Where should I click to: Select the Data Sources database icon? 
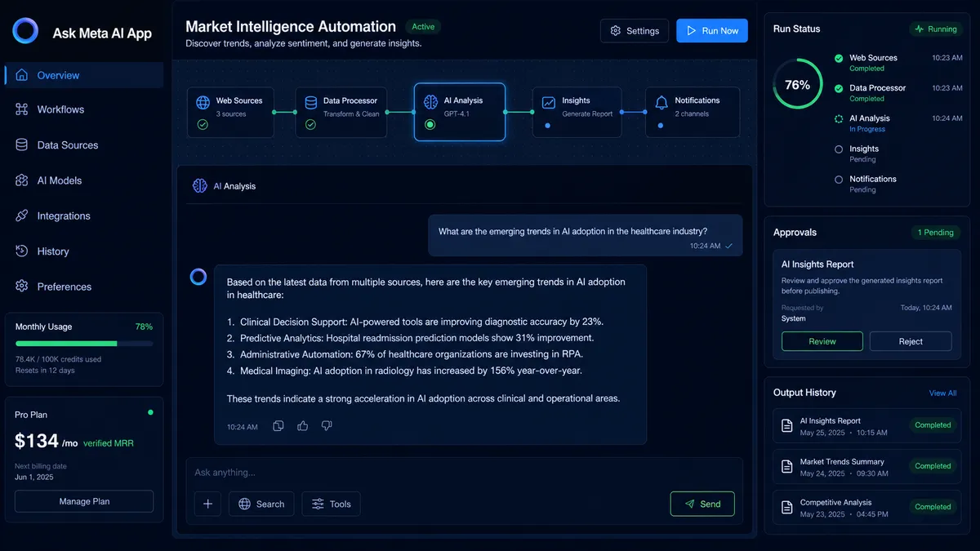tap(22, 144)
